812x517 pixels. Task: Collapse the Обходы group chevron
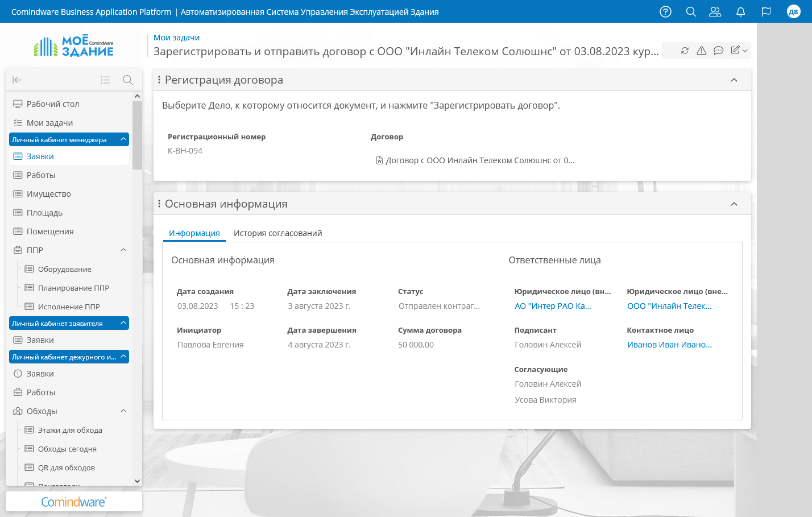coord(123,411)
